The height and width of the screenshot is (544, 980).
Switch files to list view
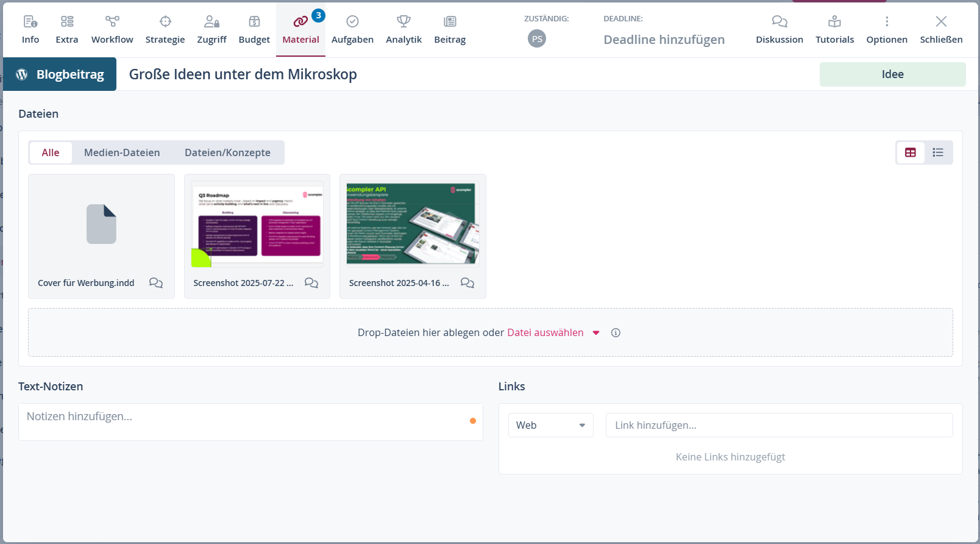click(x=938, y=152)
